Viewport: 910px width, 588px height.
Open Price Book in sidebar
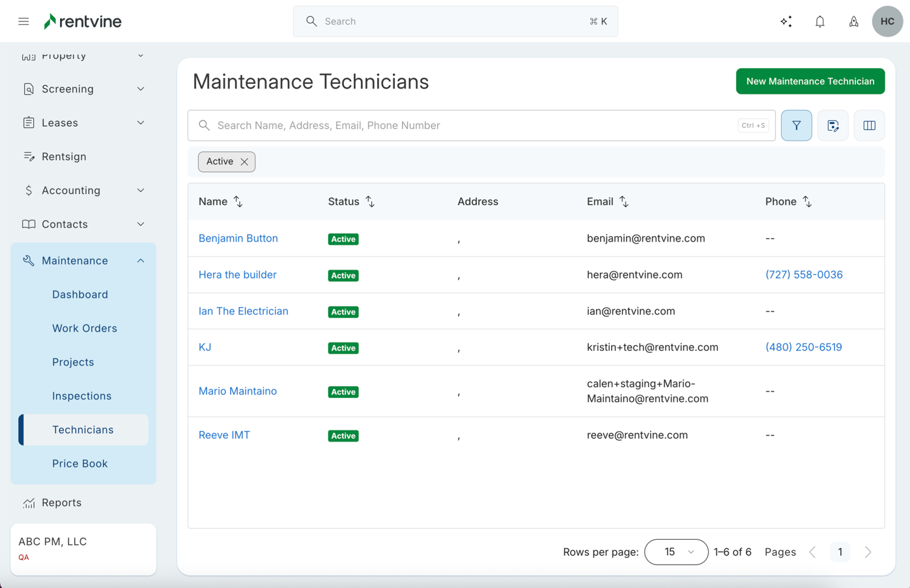click(x=80, y=464)
